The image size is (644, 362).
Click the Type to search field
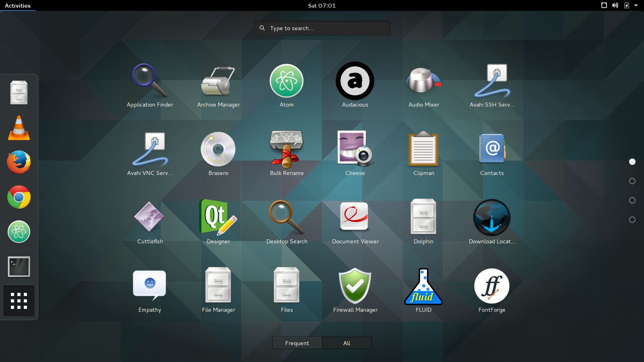[x=322, y=28]
